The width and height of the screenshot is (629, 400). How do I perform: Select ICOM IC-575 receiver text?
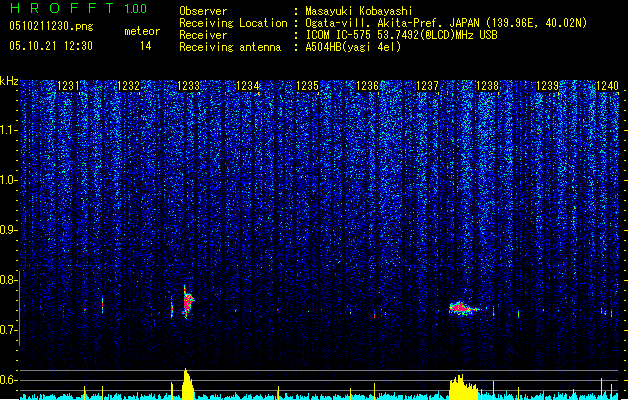click(401, 35)
